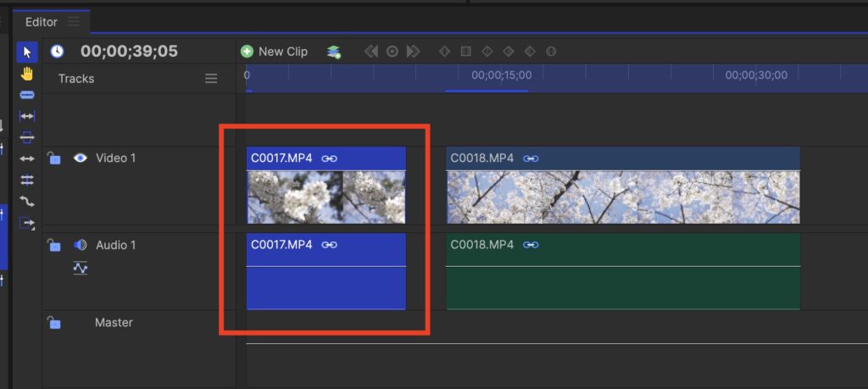The width and height of the screenshot is (868, 389).
Task: Toggle keyframe with the circle button
Action: tap(392, 52)
